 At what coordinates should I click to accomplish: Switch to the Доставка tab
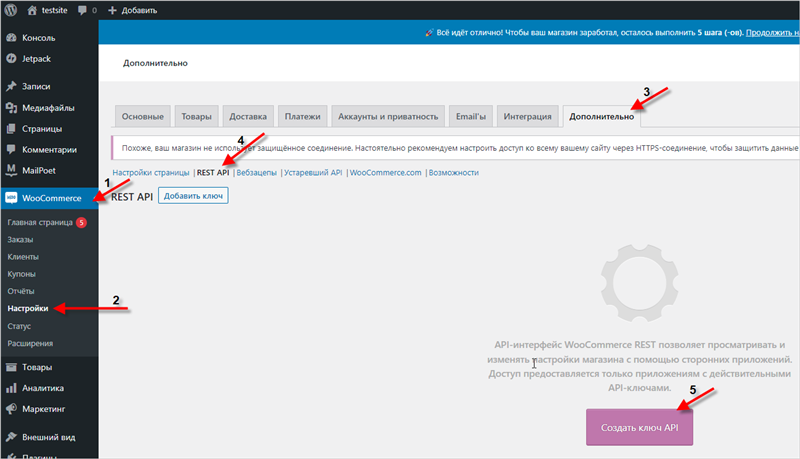tap(246, 116)
